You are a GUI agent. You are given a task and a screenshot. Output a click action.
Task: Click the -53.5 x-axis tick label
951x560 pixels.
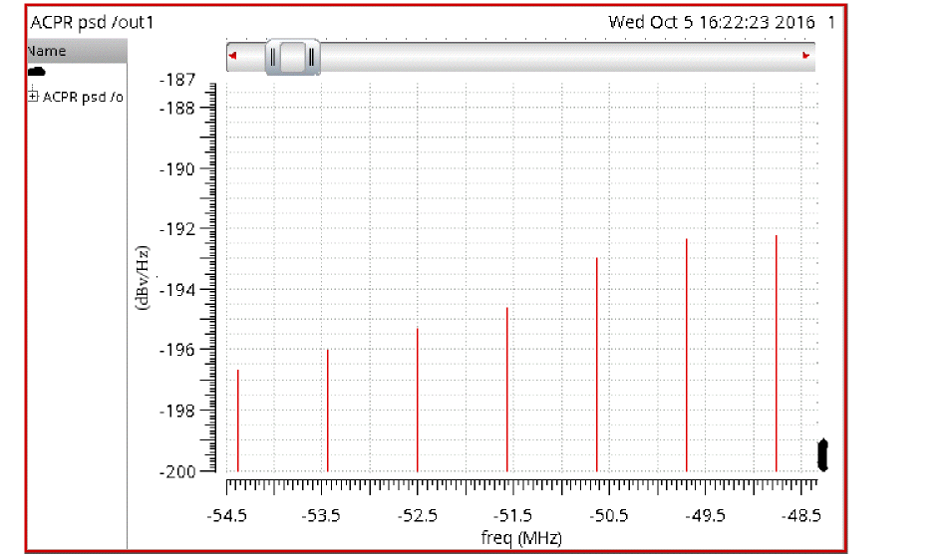point(321,516)
